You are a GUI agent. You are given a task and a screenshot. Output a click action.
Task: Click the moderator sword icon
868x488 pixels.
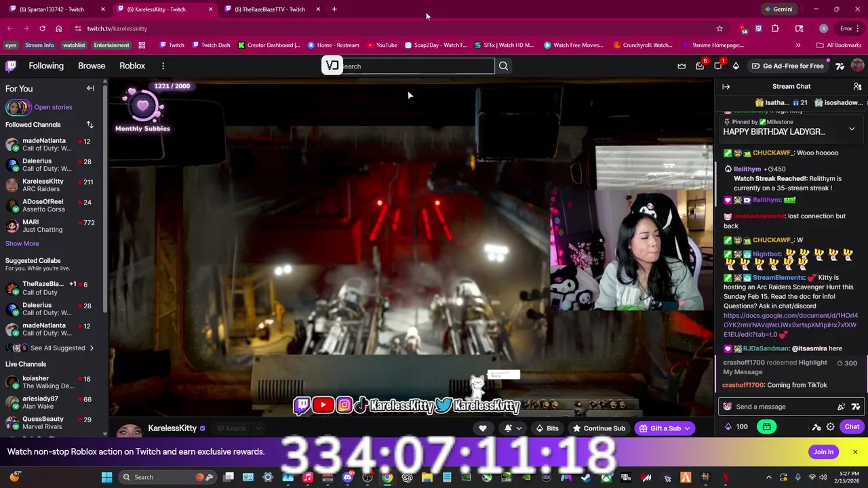[x=816, y=427]
